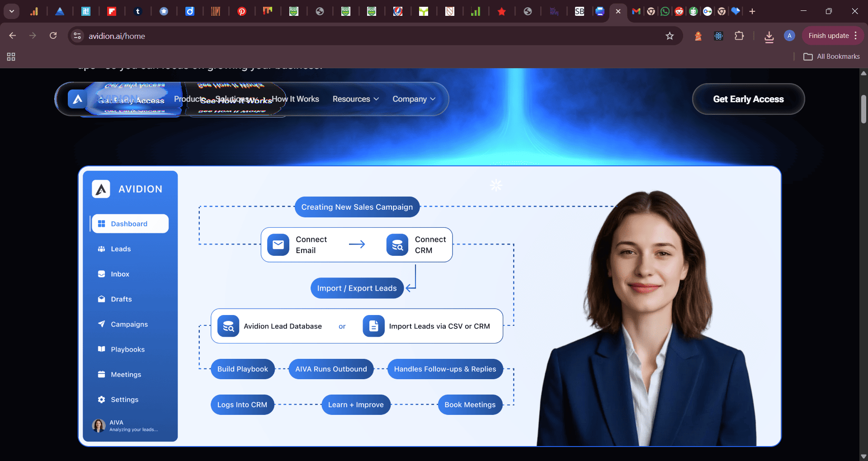Switch to the Flipboard tab
This screenshot has height=461, width=868.
(x=112, y=11)
